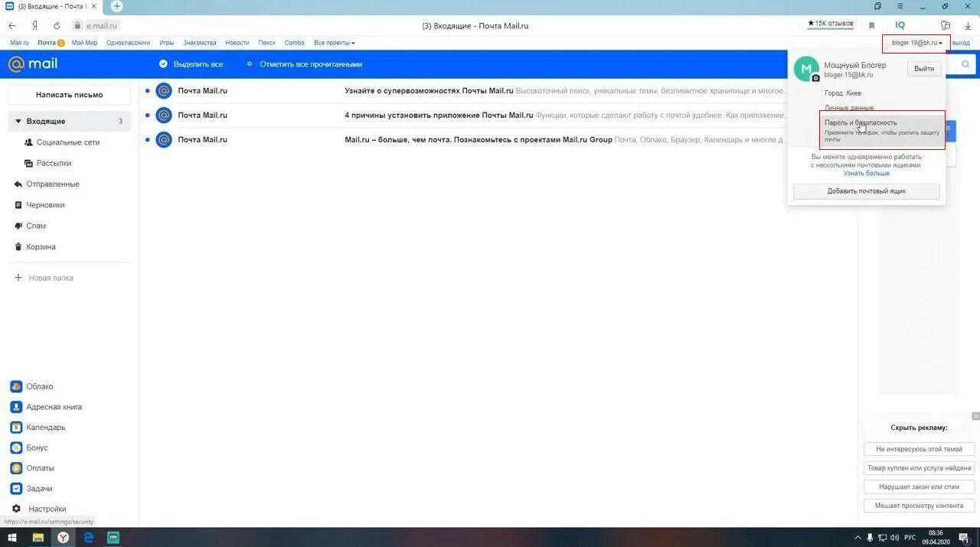Open the Отправленные folder
Screen dimensions: 980x547
[47, 184]
